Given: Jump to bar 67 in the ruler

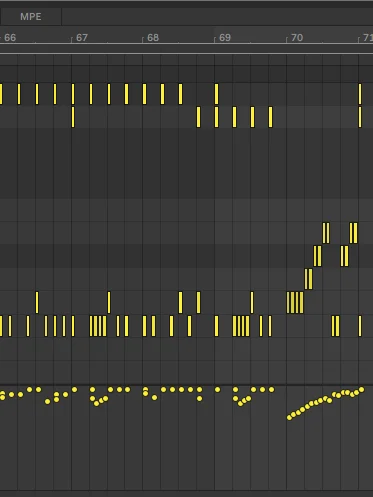Looking at the screenshot, I should [82, 38].
